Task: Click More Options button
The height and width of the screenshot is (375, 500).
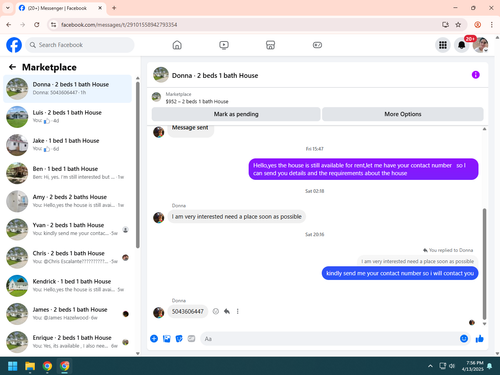Action: pos(403,114)
